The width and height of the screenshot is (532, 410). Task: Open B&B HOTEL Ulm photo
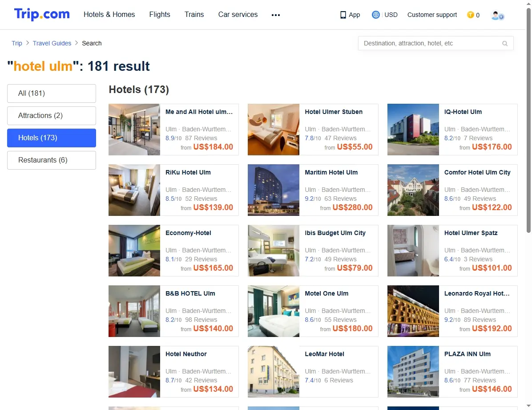tap(134, 311)
